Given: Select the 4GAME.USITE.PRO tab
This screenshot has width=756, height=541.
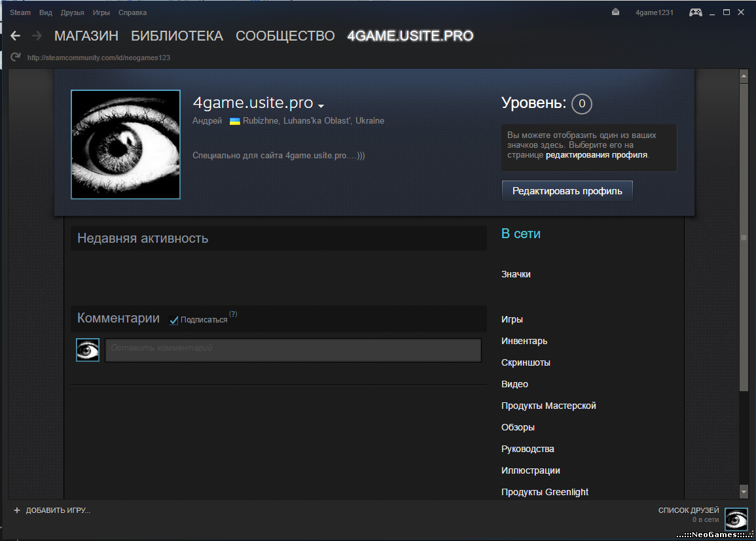Looking at the screenshot, I should pos(410,35).
